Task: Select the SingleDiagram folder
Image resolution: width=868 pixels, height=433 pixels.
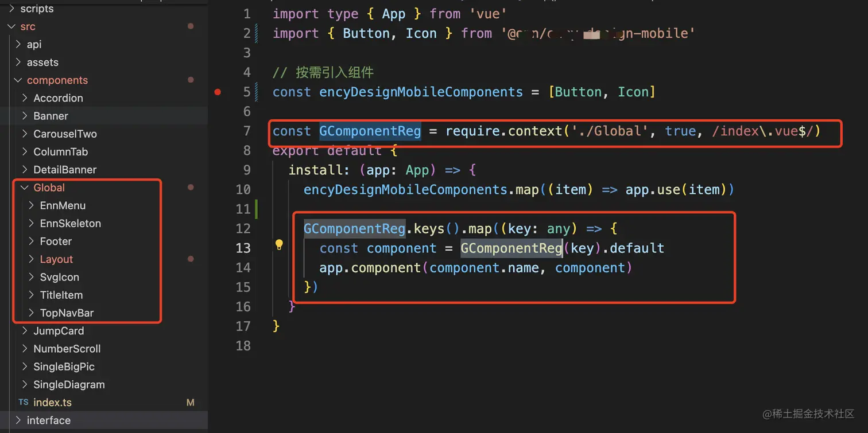Action: pyautogui.click(x=69, y=385)
